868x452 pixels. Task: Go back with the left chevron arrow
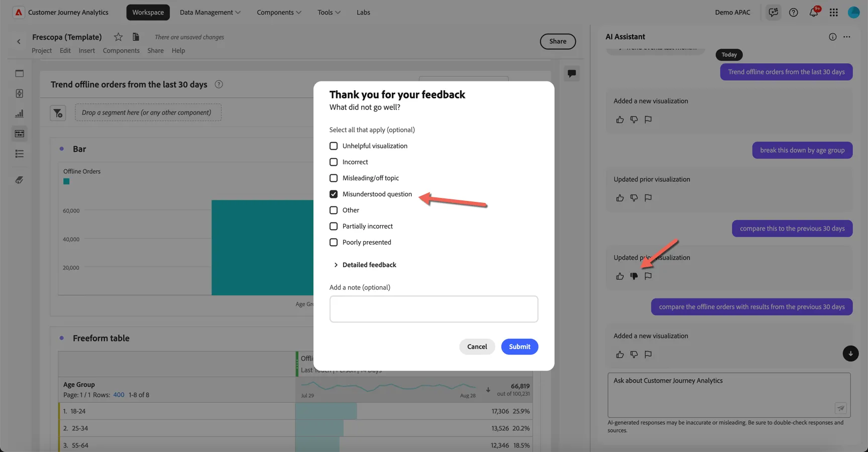(19, 42)
